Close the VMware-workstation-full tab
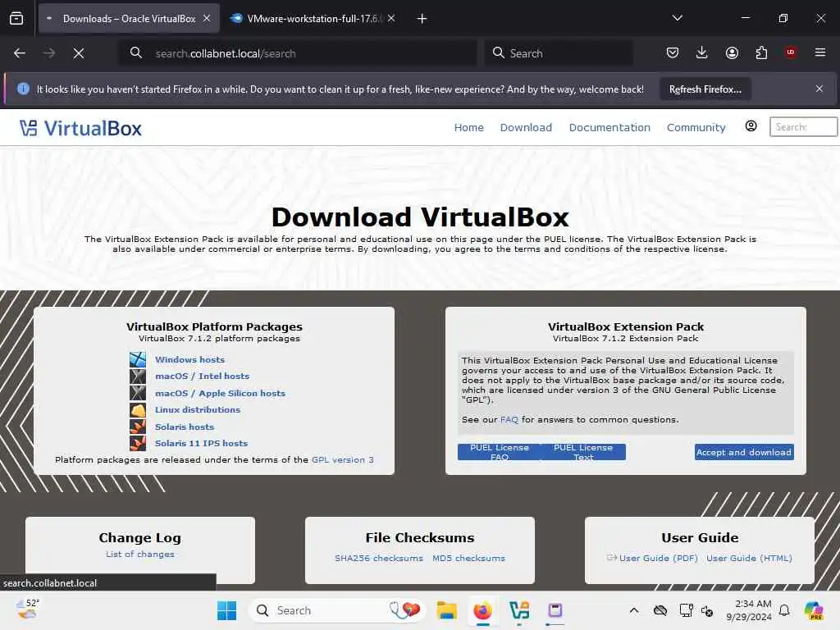The image size is (840, 630). pyautogui.click(x=391, y=19)
